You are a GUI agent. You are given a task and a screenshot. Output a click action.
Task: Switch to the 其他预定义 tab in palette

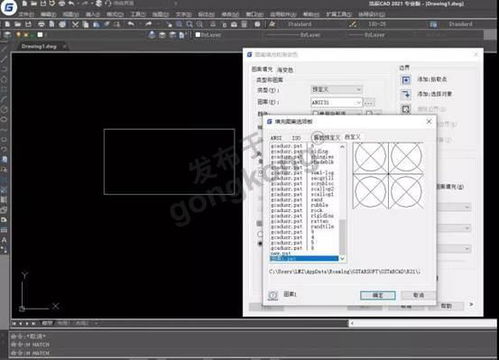pyautogui.click(x=327, y=137)
